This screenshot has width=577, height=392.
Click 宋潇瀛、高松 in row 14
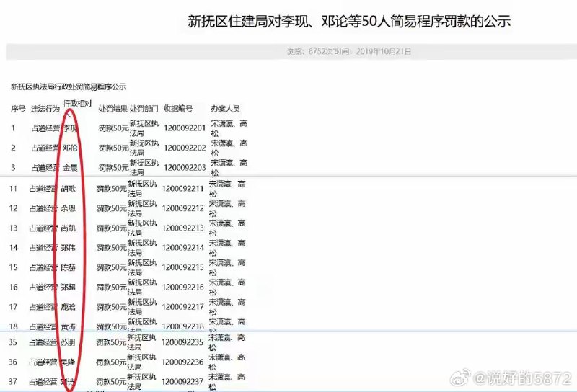[227, 248]
